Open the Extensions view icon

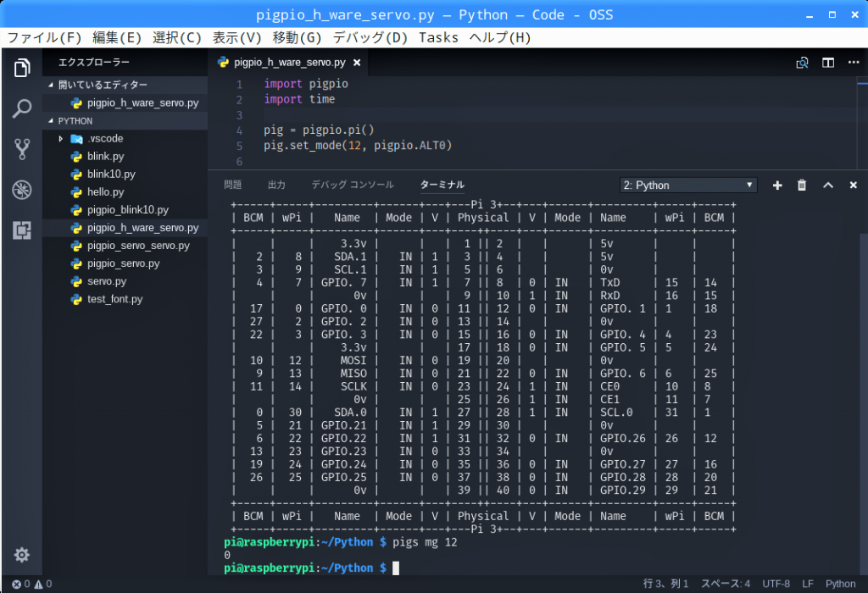(x=22, y=230)
